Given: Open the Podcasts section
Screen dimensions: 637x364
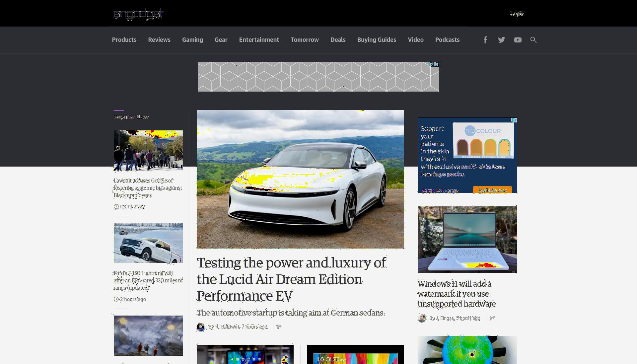Looking at the screenshot, I should [x=447, y=40].
